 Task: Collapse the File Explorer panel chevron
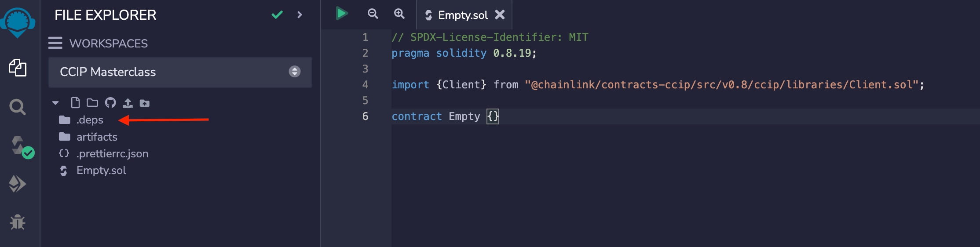pyautogui.click(x=300, y=15)
